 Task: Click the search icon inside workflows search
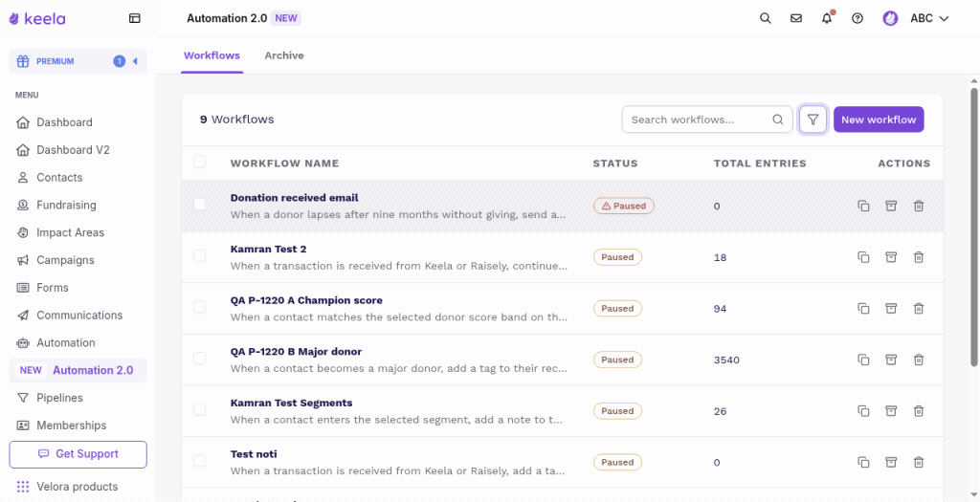point(777,120)
